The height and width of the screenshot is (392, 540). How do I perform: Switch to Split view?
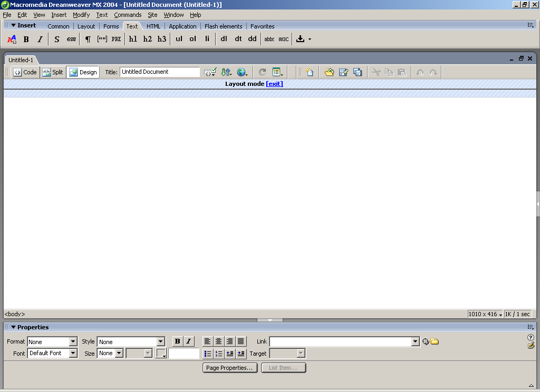pyautogui.click(x=53, y=72)
